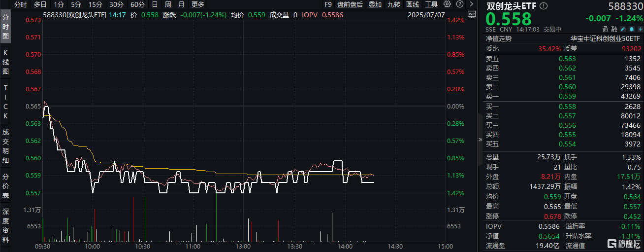644x252 pixels.
Task: Click buy-one 买一 price 0.558
Action: [567, 107]
